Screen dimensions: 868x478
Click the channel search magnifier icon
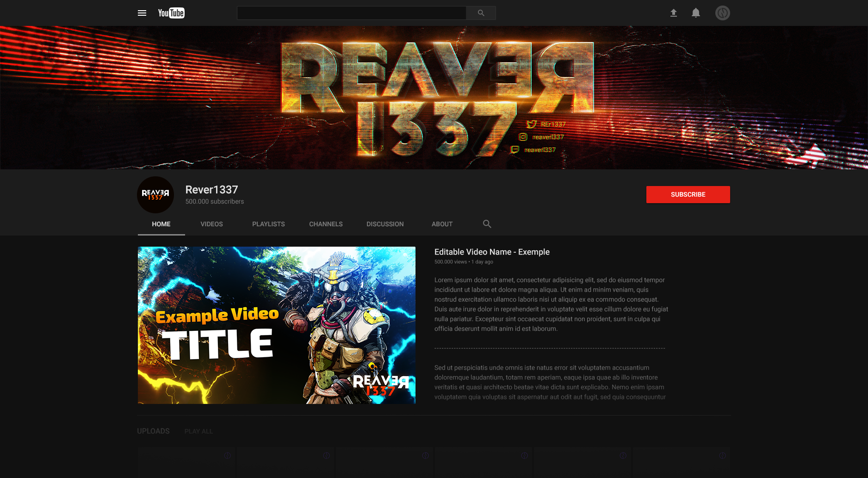click(487, 224)
